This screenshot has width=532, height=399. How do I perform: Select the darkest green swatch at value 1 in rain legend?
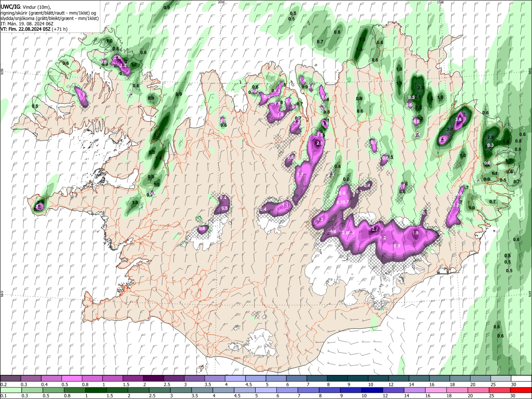(x=96, y=390)
